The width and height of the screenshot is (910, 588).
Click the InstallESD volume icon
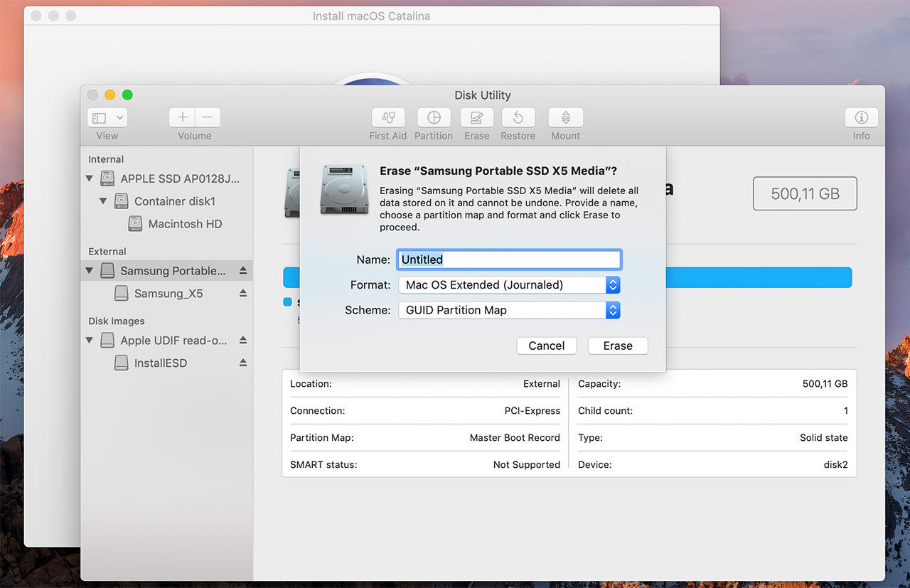(x=122, y=363)
